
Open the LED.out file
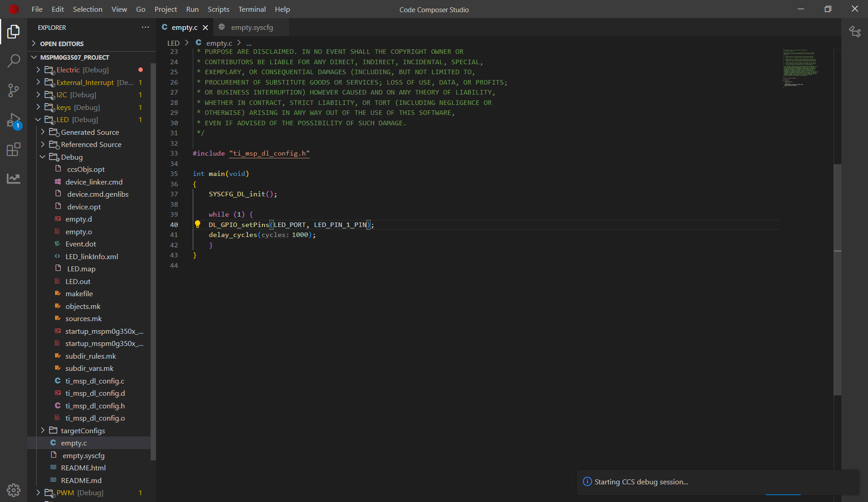[89, 281]
